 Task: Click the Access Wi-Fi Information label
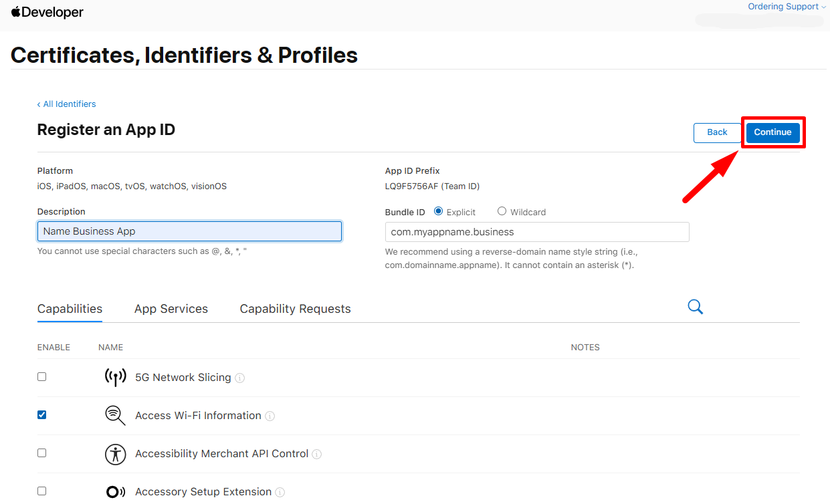click(x=198, y=416)
